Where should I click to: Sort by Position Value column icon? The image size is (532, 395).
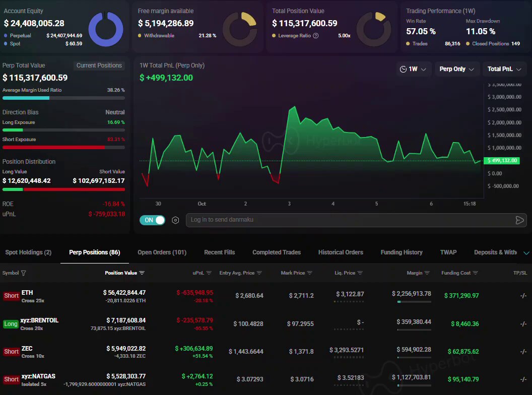tap(142, 273)
